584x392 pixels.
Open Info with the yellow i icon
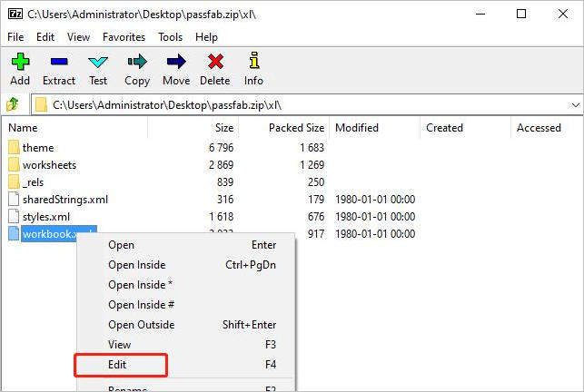point(254,61)
